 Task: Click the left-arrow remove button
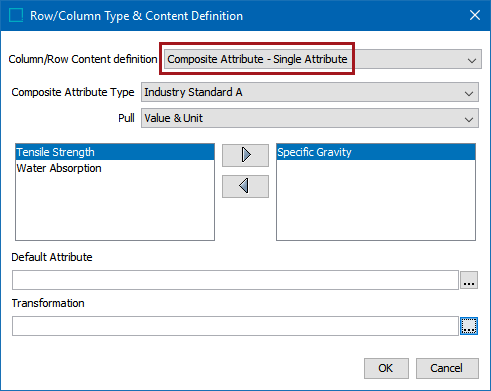click(245, 186)
